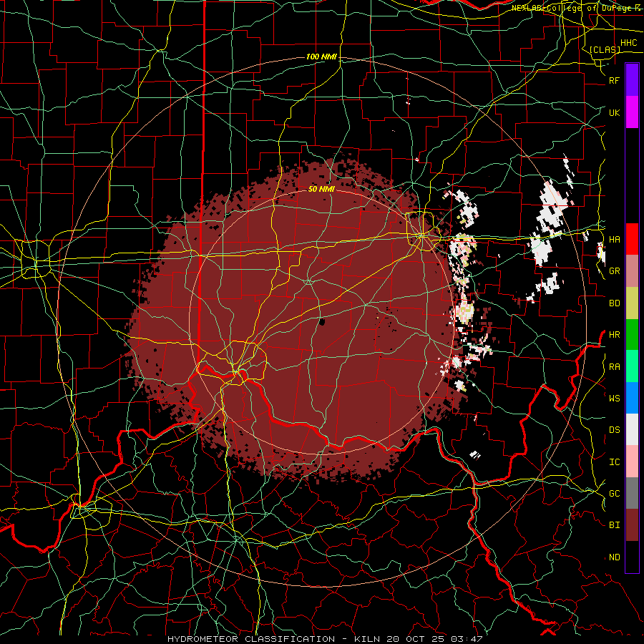Pick the light green RA legend swatch
This screenshot has height=644, width=644.
[x=632, y=366]
